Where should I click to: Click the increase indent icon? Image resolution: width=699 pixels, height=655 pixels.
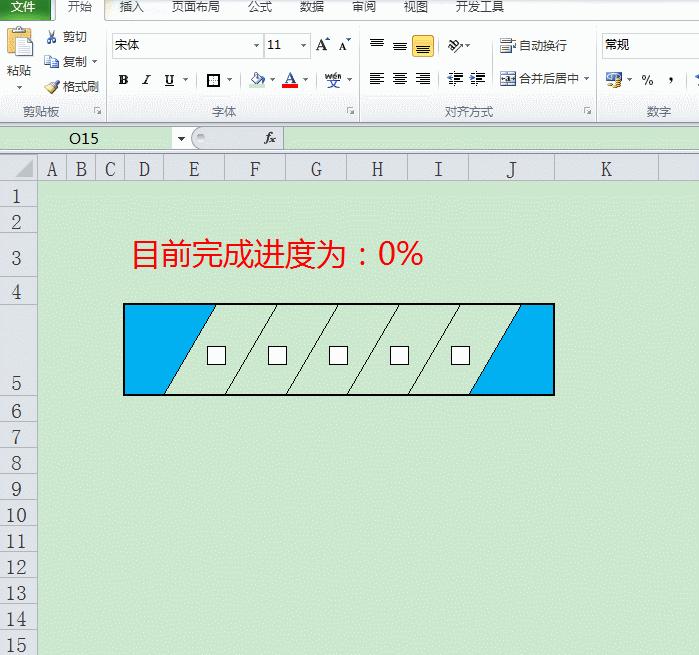pyautogui.click(x=477, y=79)
